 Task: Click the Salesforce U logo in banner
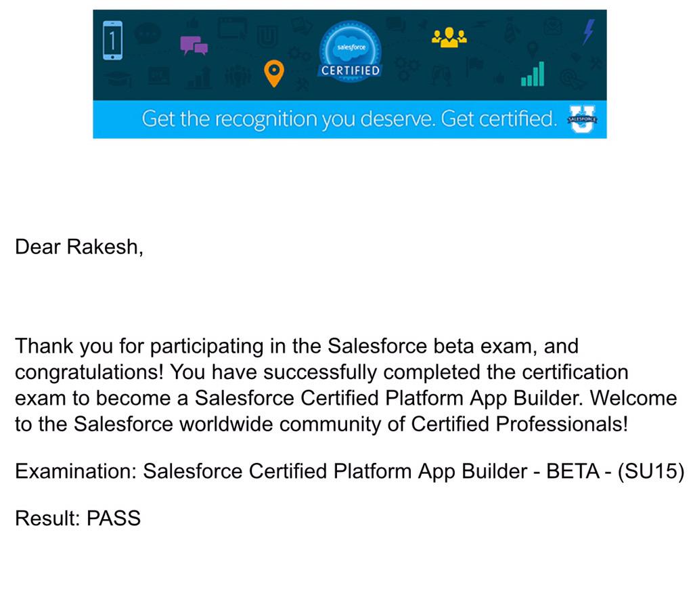(x=582, y=119)
